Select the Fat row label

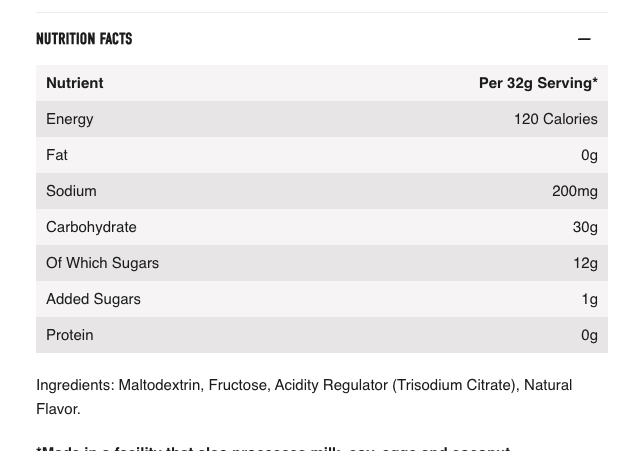(57, 155)
